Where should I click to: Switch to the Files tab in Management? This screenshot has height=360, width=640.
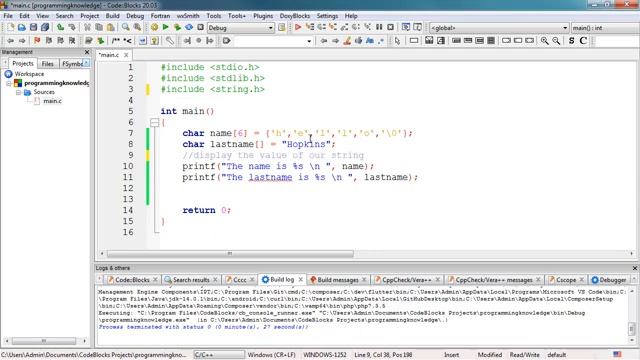click(48, 64)
